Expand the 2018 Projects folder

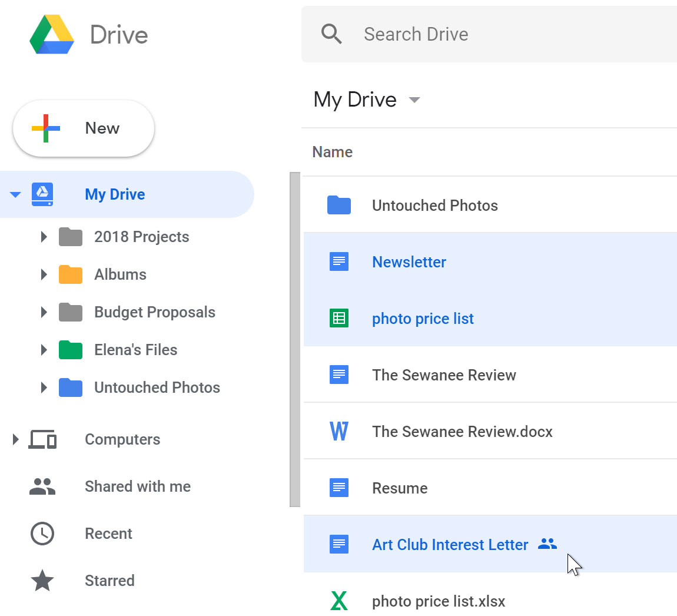click(x=44, y=237)
